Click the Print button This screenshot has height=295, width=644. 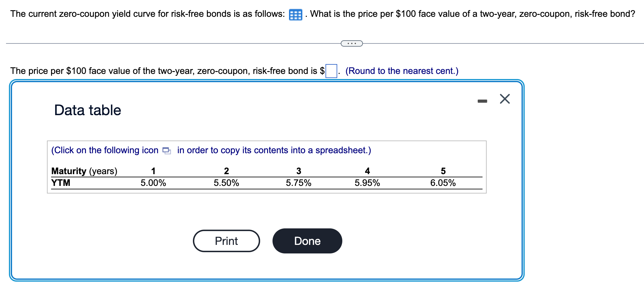pos(226,241)
